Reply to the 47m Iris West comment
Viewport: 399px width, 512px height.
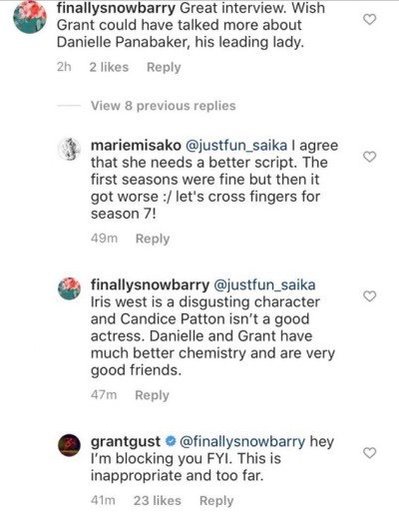click(152, 395)
